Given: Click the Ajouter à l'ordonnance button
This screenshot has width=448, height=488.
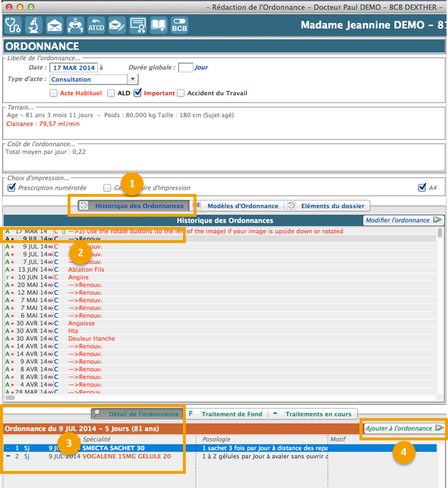Looking at the screenshot, I should coord(404,428).
